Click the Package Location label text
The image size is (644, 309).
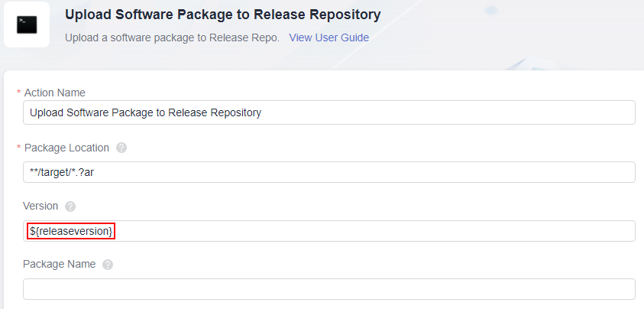point(66,148)
